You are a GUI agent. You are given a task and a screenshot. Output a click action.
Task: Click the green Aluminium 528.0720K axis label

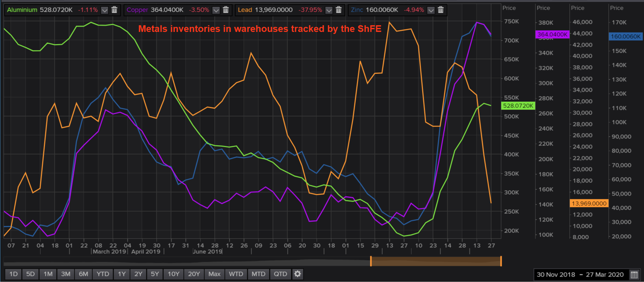coord(518,106)
